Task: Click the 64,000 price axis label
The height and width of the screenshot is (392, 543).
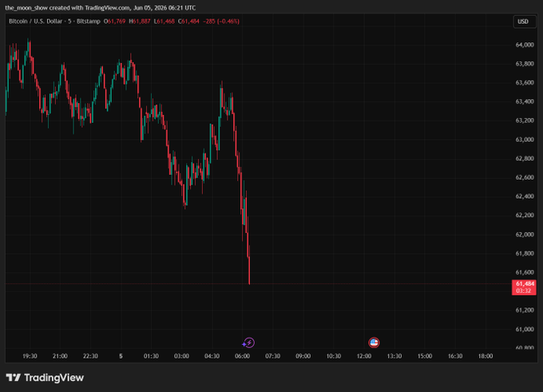Action: (x=525, y=45)
